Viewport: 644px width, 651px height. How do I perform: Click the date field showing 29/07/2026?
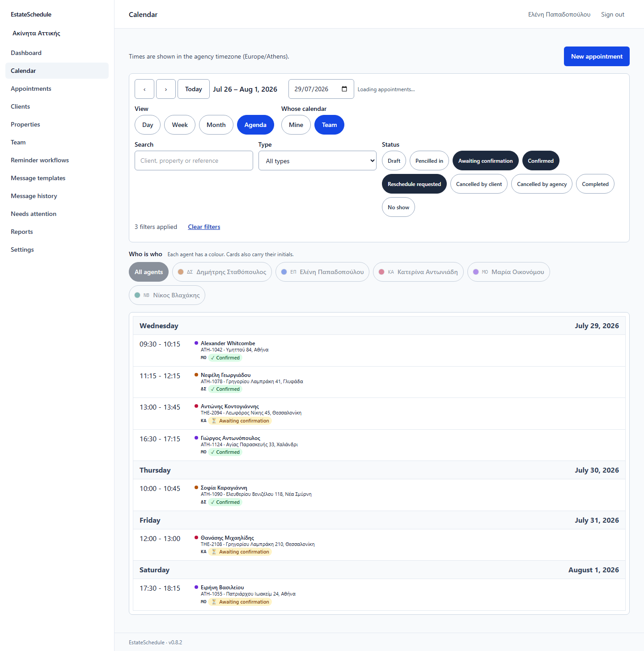(x=321, y=89)
